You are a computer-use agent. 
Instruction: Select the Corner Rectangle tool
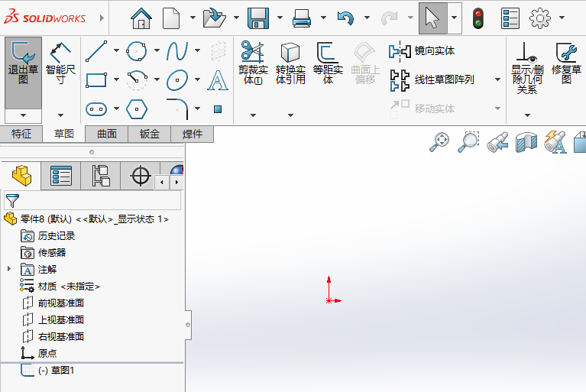(96, 79)
